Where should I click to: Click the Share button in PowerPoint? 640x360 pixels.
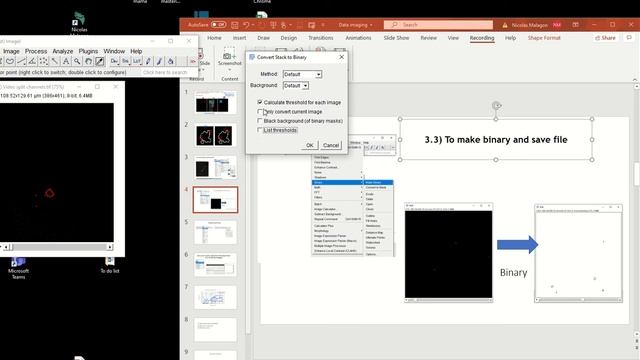[x=605, y=38]
